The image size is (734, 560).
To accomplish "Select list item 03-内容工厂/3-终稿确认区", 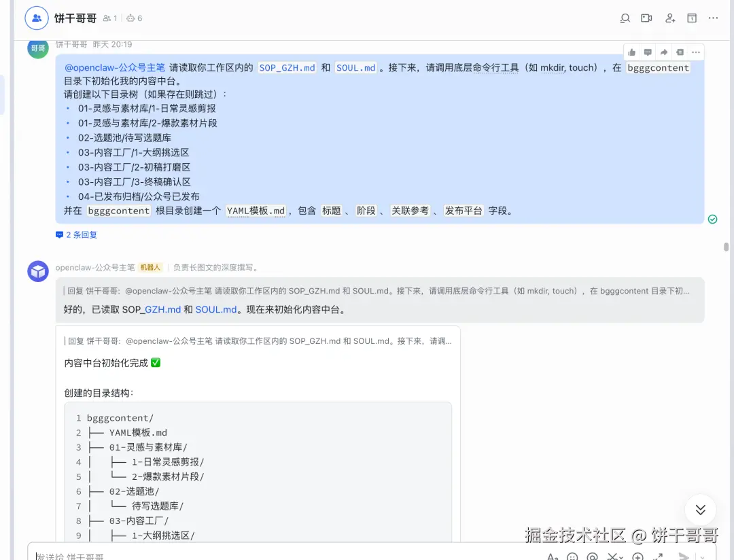I will [x=135, y=181].
